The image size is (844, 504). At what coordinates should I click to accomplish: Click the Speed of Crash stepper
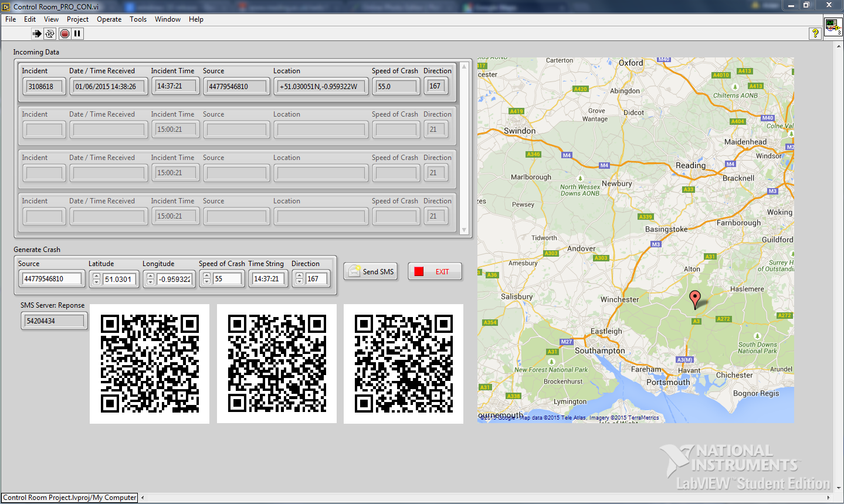(206, 279)
